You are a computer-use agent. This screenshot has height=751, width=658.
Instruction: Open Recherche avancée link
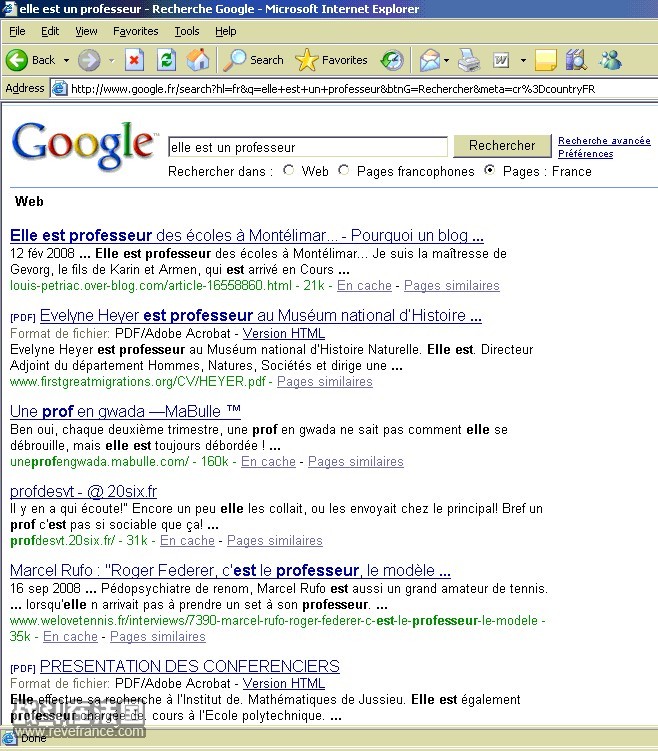pyautogui.click(x=604, y=141)
